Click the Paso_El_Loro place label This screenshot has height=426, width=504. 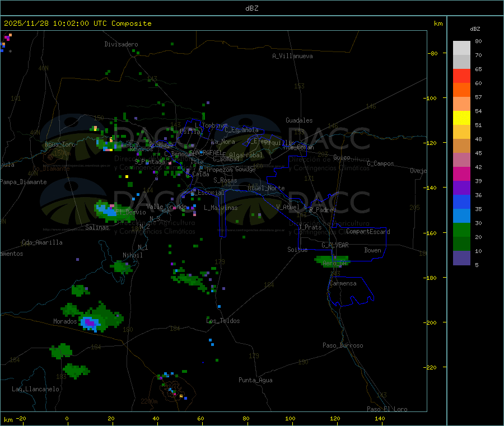point(387,409)
